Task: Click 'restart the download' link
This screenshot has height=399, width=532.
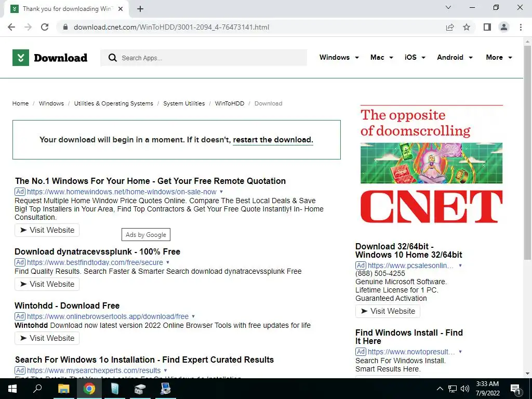Action: (273, 140)
